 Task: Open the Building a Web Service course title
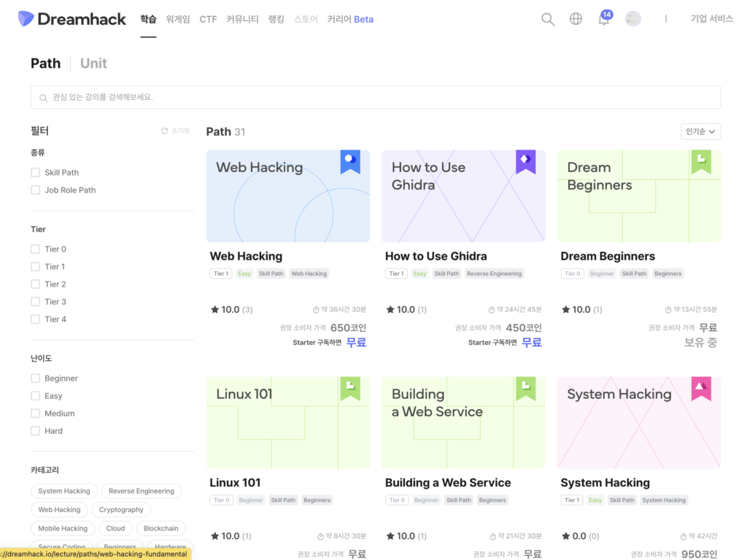(x=448, y=483)
